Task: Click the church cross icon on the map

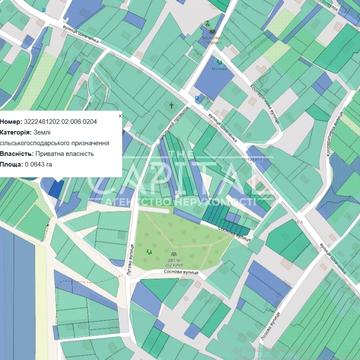Action: coord(172,106)
